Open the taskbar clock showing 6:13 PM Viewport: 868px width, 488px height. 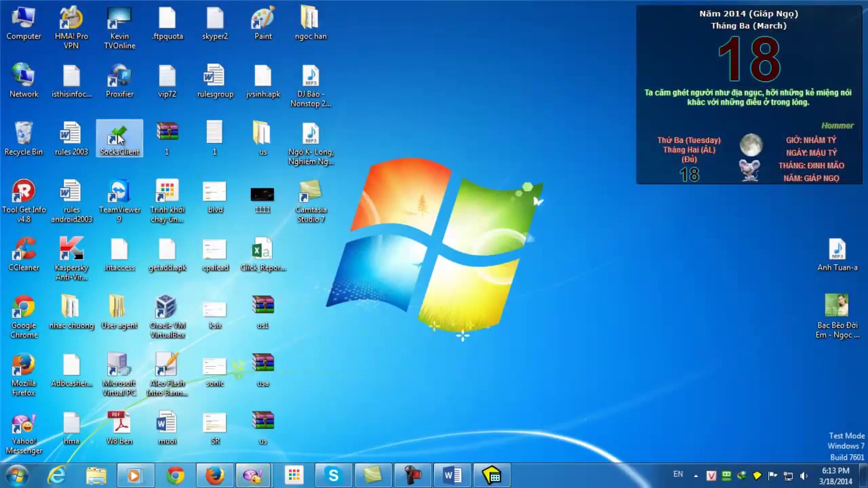[835, 476]
